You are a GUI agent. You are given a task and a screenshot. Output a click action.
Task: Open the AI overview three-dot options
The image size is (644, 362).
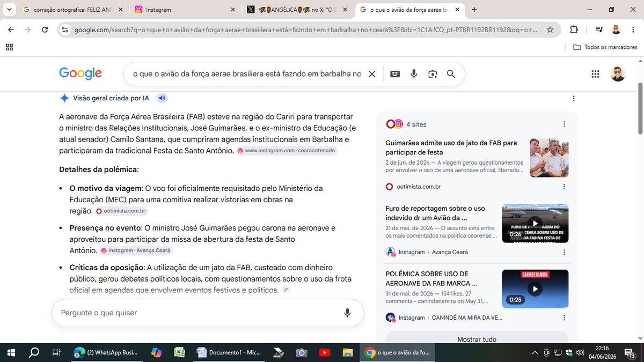(x=574, y=98)
